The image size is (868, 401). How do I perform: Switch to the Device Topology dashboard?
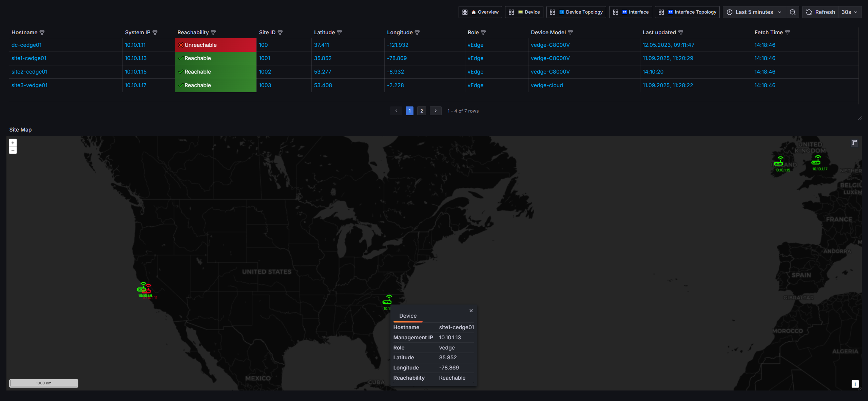[576, 12]
